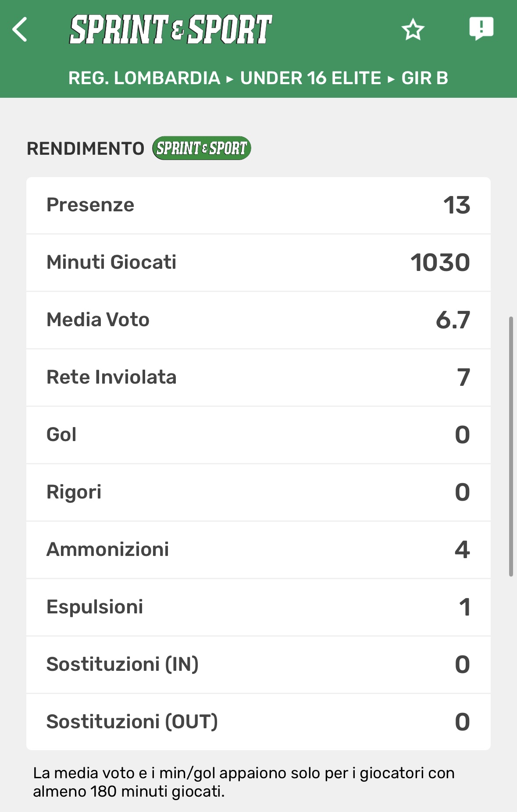Tap the Ammonizioni row
Image resolution: width=517 pixels, height=812 pixels.
click(258, 550)
